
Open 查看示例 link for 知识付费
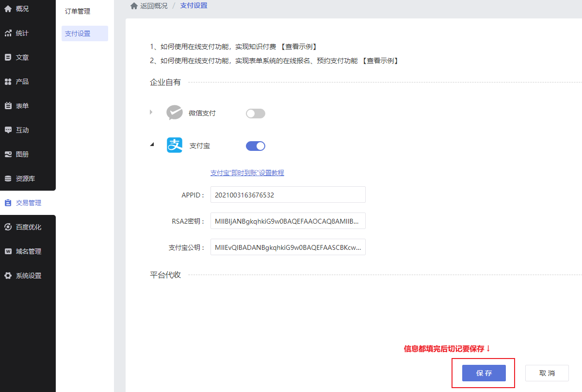coord(299,47)
